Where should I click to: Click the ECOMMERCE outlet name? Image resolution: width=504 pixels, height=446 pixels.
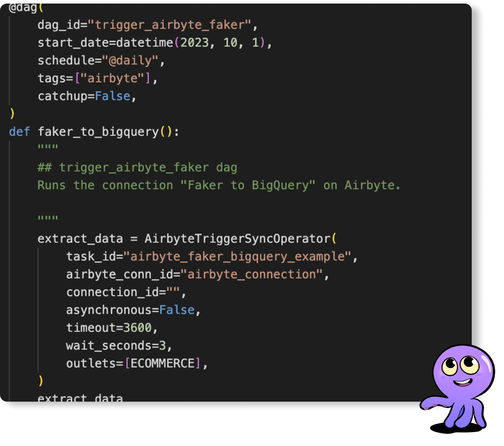[163, 363]
